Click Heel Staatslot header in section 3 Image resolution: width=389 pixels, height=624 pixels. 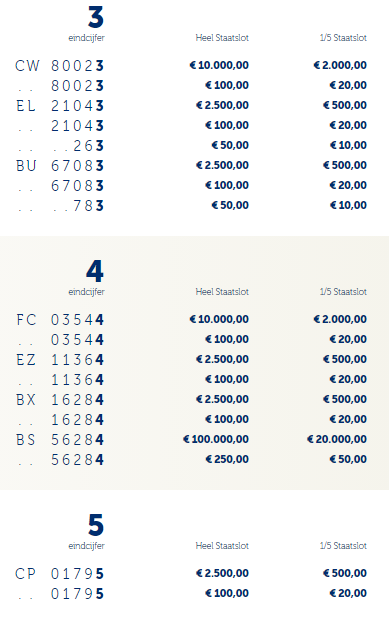click(222, 38)
